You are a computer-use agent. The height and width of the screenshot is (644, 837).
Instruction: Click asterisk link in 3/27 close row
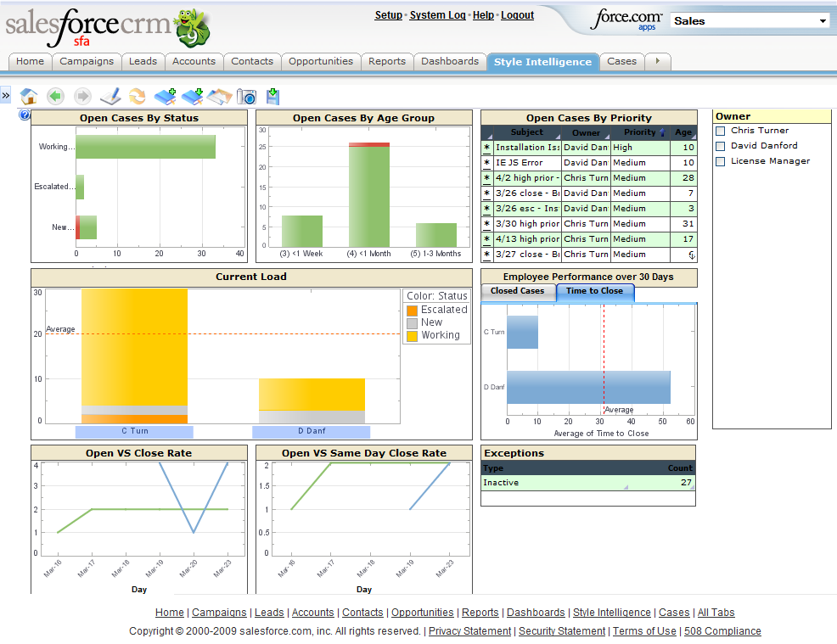(486, 255)
